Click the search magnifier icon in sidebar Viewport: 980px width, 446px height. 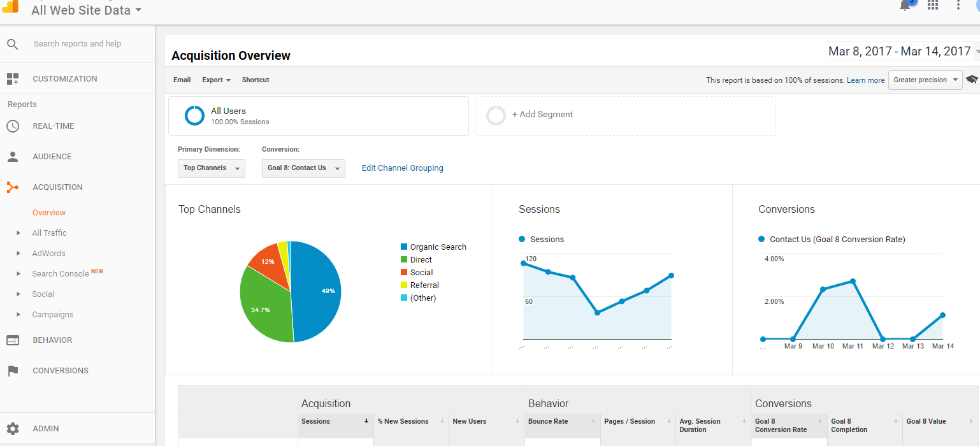pos(13,44)
